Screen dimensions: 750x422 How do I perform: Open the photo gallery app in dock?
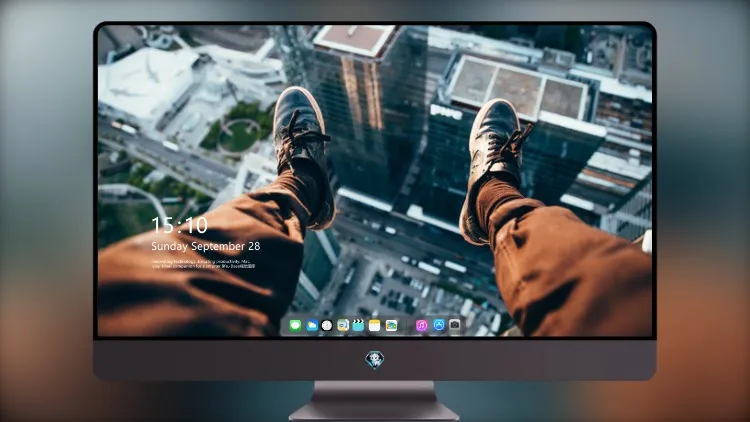[391, 326]
